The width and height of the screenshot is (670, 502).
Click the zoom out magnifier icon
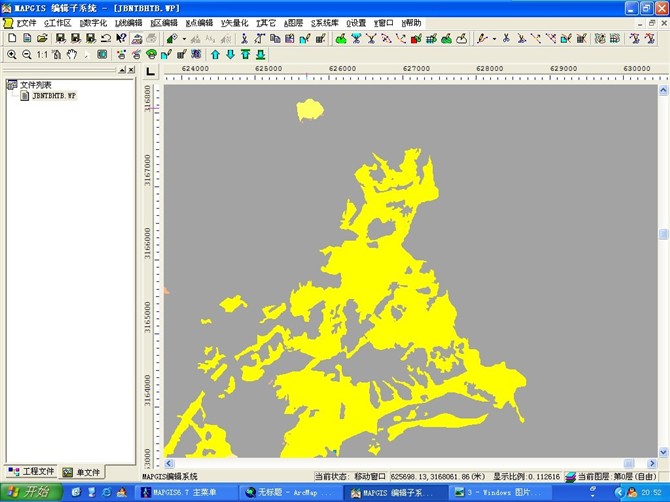click(x=27, y=54)
